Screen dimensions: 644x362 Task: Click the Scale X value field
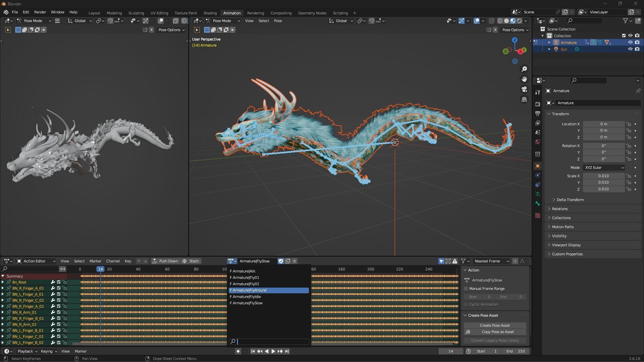(x=603, y=176)
